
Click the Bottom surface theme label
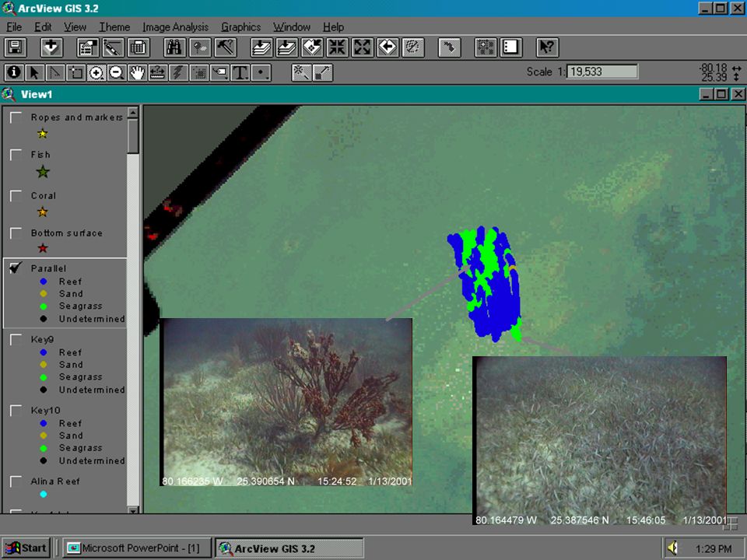67,233
